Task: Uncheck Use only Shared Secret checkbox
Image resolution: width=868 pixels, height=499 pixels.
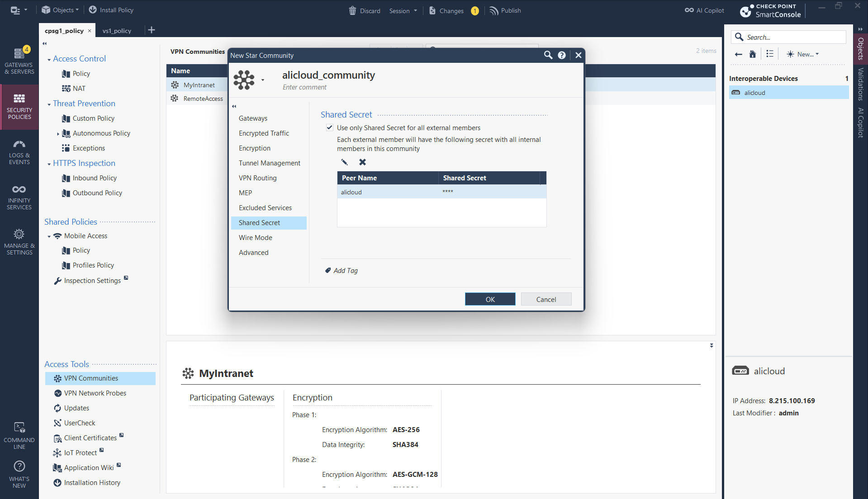Action: (x=330, y=128)
